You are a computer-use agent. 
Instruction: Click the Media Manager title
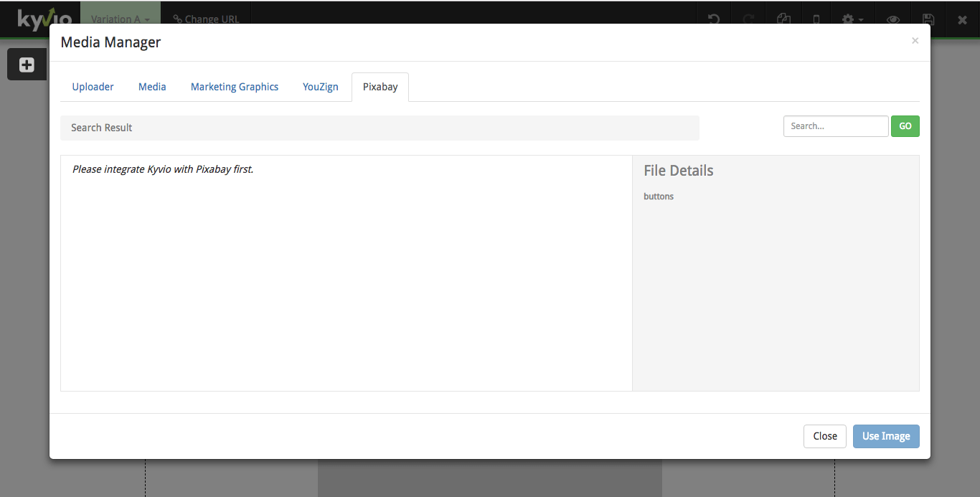(110, 42)
